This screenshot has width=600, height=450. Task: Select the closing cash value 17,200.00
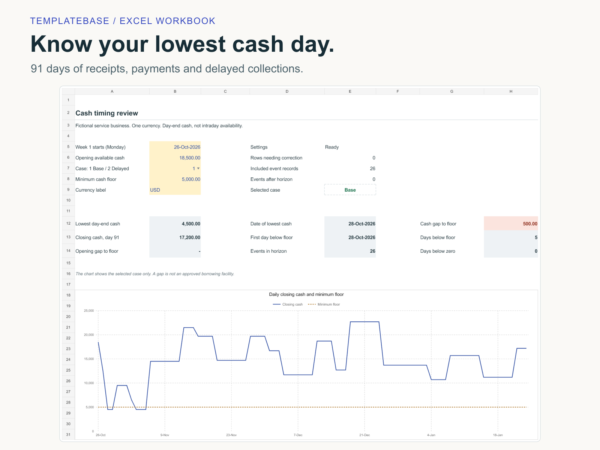point(175,237)
